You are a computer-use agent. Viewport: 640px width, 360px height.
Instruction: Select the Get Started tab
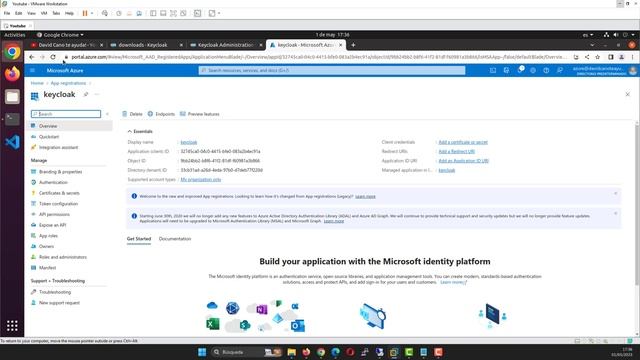click(139, 239)
